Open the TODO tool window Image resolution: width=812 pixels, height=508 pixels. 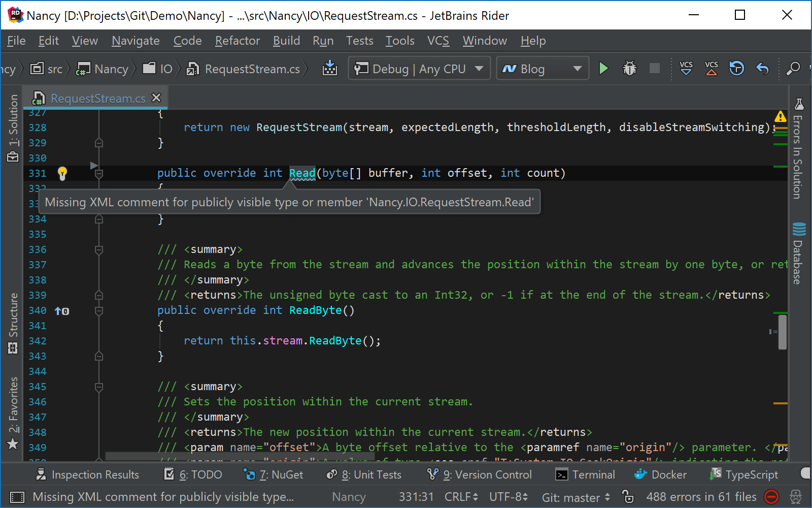click(193, 474)
